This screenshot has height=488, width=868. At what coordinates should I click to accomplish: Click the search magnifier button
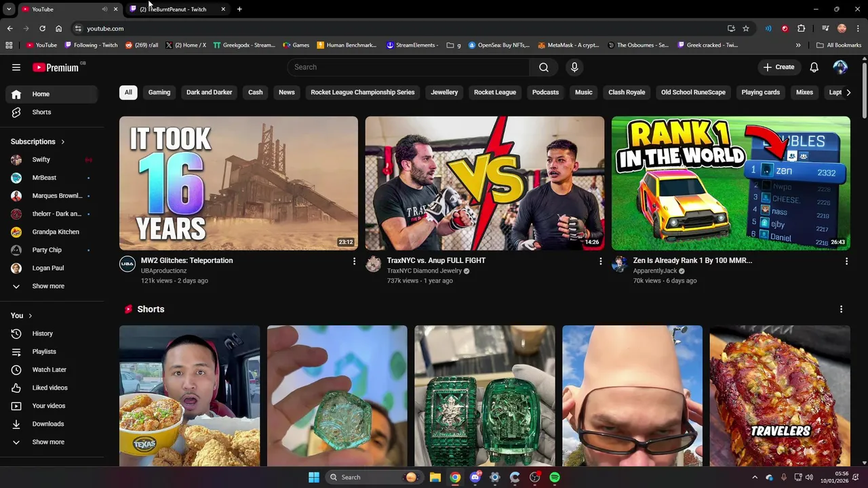544,67
